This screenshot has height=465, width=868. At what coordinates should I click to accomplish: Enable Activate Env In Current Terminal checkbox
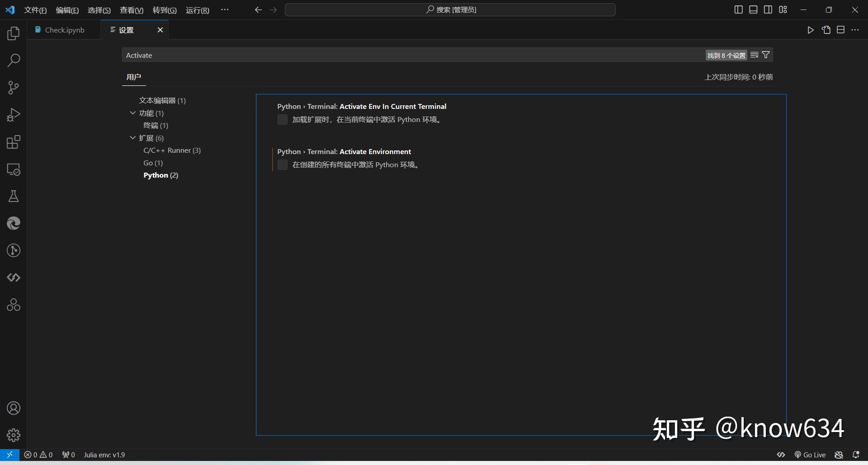[x=283, y=120]
